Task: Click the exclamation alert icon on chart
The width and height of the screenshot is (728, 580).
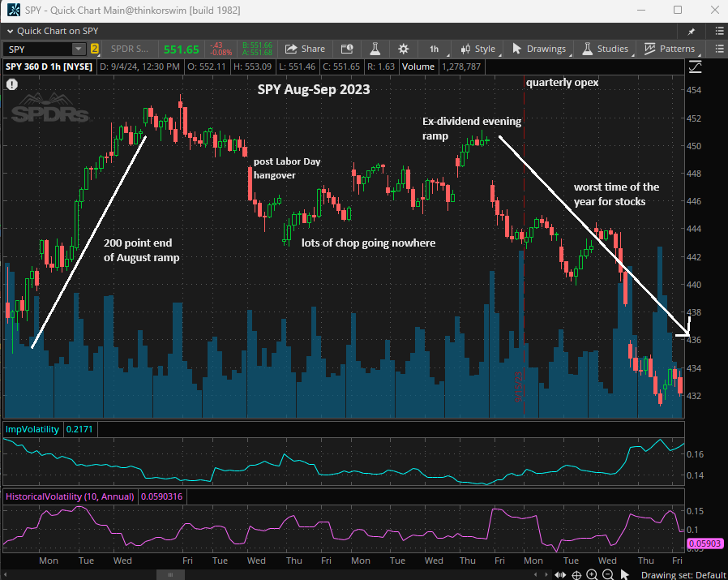Action: pos(12,84)
